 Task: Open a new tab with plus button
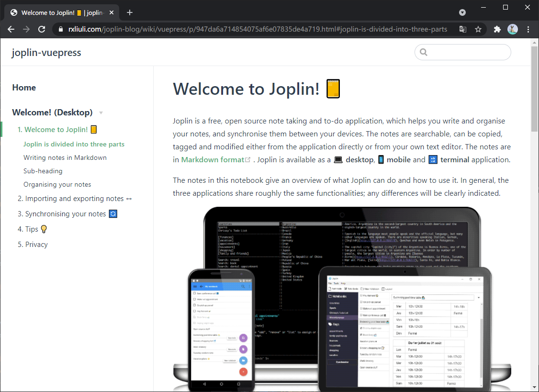(x=130, y=13)
